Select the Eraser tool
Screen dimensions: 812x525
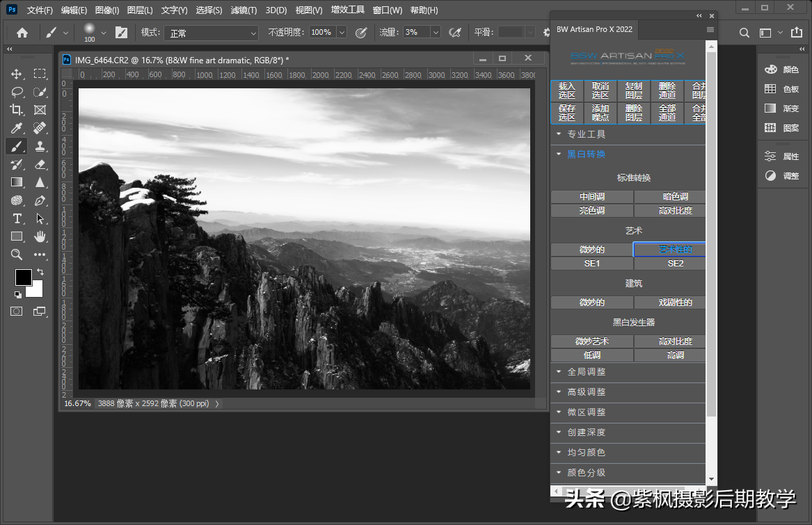(x=40, y=164)
